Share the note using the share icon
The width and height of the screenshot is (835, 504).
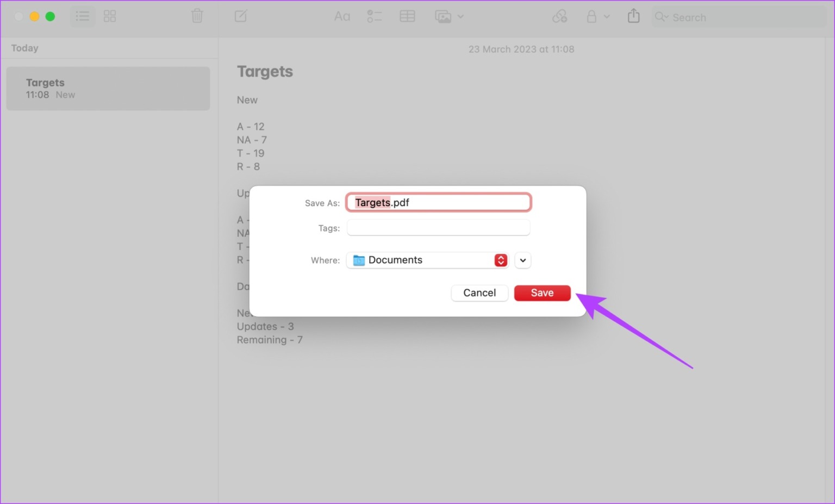pos(633,16)
